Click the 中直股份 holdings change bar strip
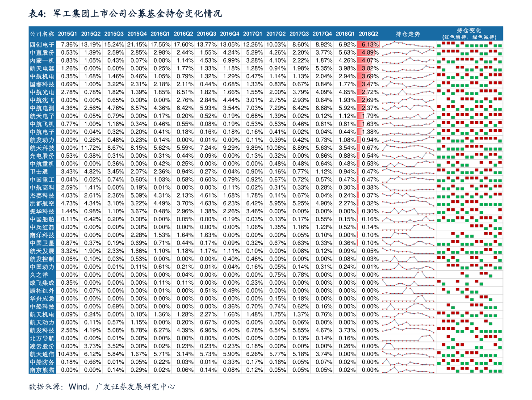 pos(469,52)
